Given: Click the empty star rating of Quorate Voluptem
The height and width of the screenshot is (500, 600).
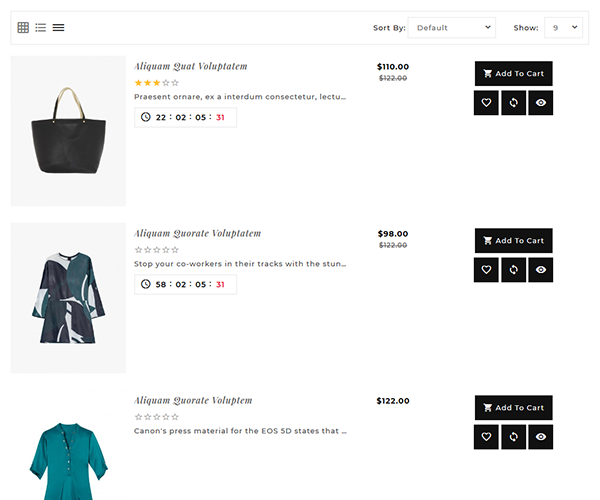Looking at the screenshot, I should pyautogui.click(x=157, y=417).
